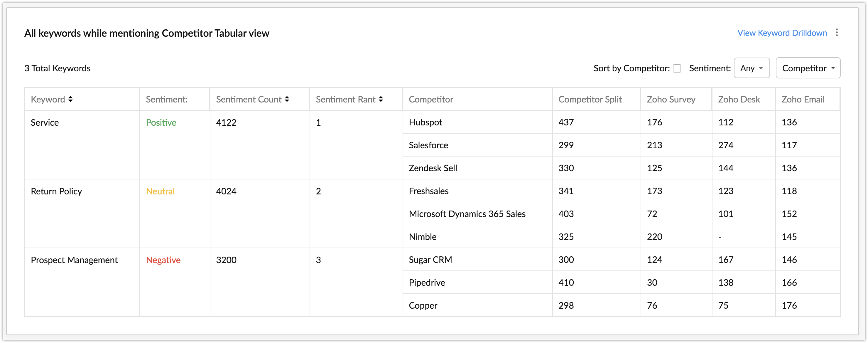Select the Pipedrive competitor row
This screenshot has height=343, width=868.
pyautogui.click(x=427, y=283)
